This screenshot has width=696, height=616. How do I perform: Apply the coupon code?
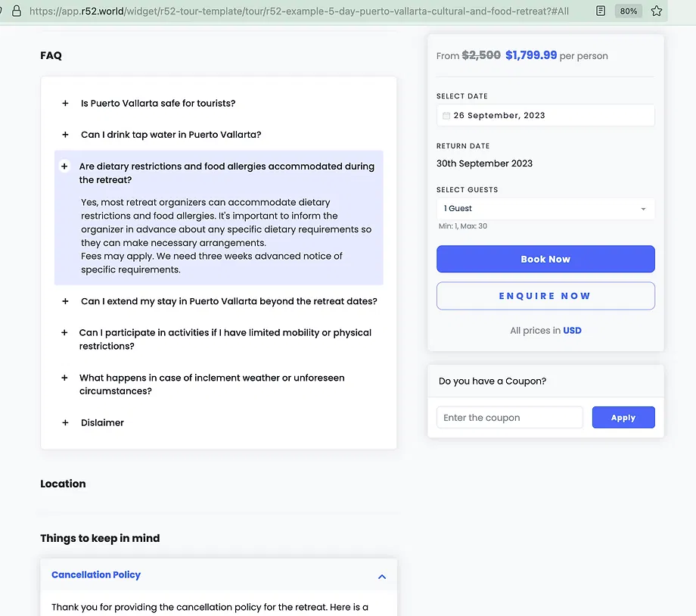click(x=623, y=418)
